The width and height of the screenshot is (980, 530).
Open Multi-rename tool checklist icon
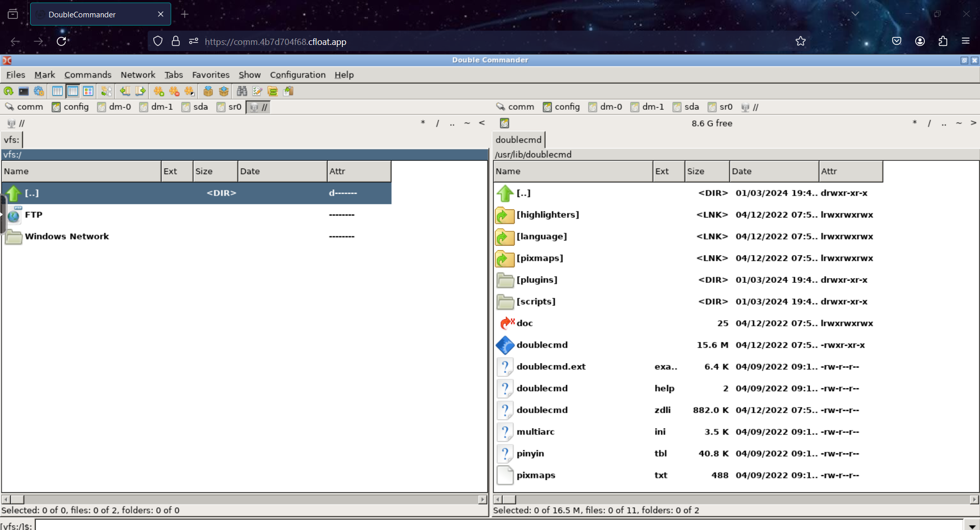(257, 91)
